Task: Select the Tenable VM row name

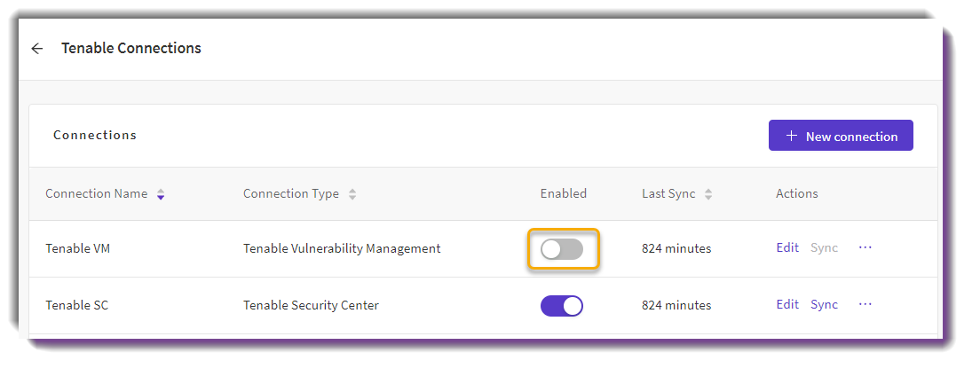Action: (77, 248)
